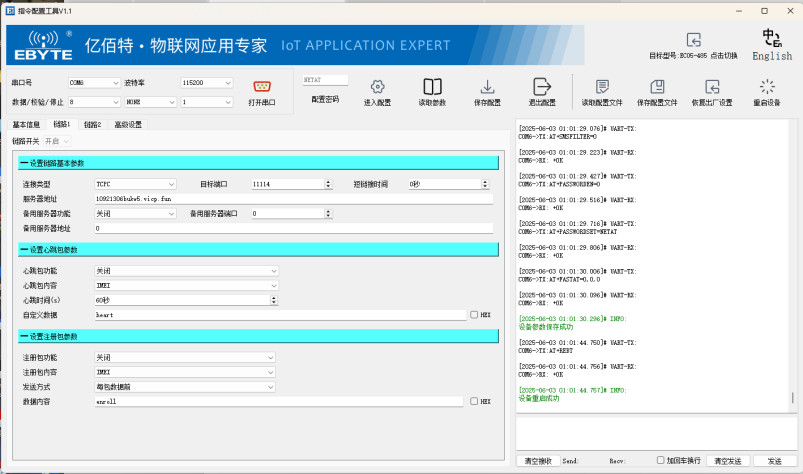The image size is (803, 474).
Task: Click the 服务器地址 input field
Action: [293, 199]
